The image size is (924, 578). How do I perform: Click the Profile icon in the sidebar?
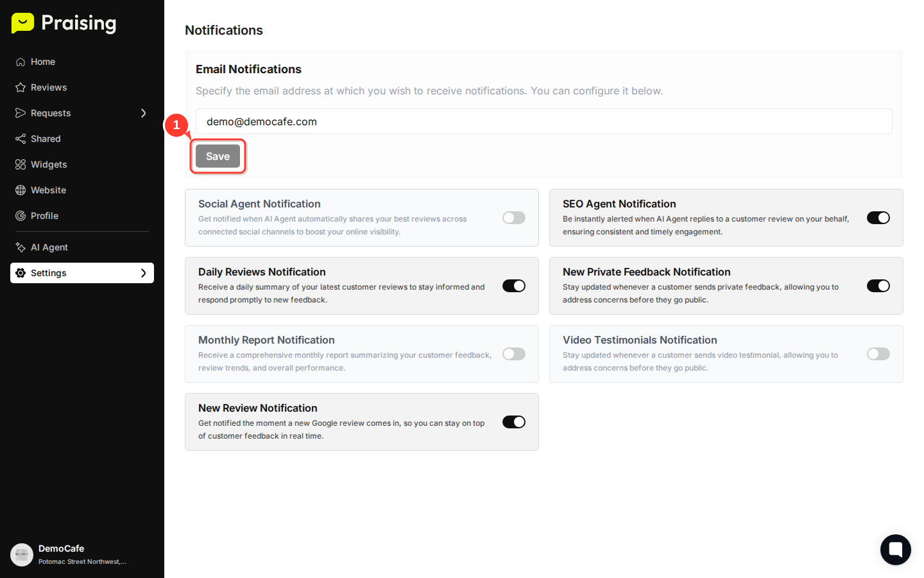20,216
